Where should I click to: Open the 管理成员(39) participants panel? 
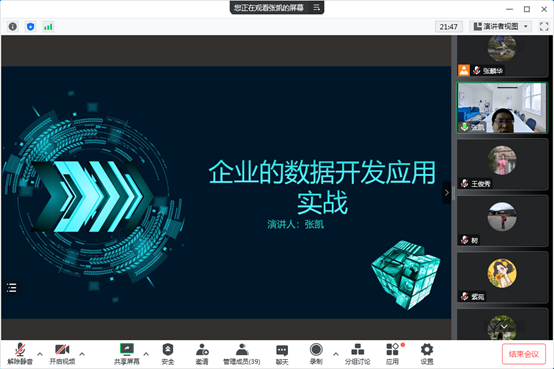[x=242, y=354]
